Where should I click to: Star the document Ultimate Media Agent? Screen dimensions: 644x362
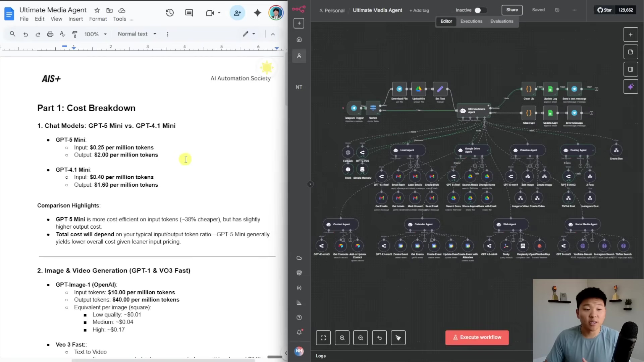tap(97, 10)
